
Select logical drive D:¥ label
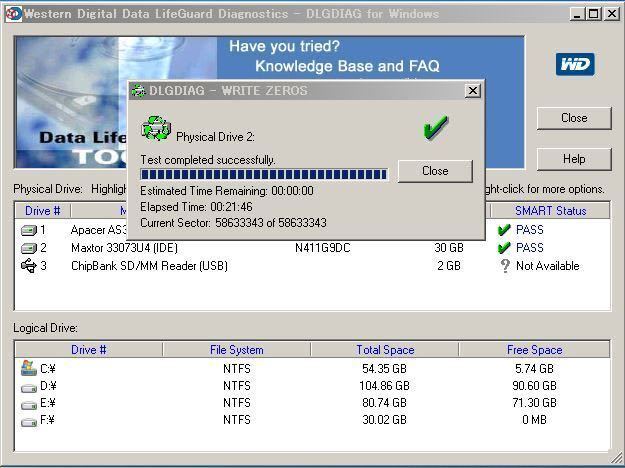point(48,386)
